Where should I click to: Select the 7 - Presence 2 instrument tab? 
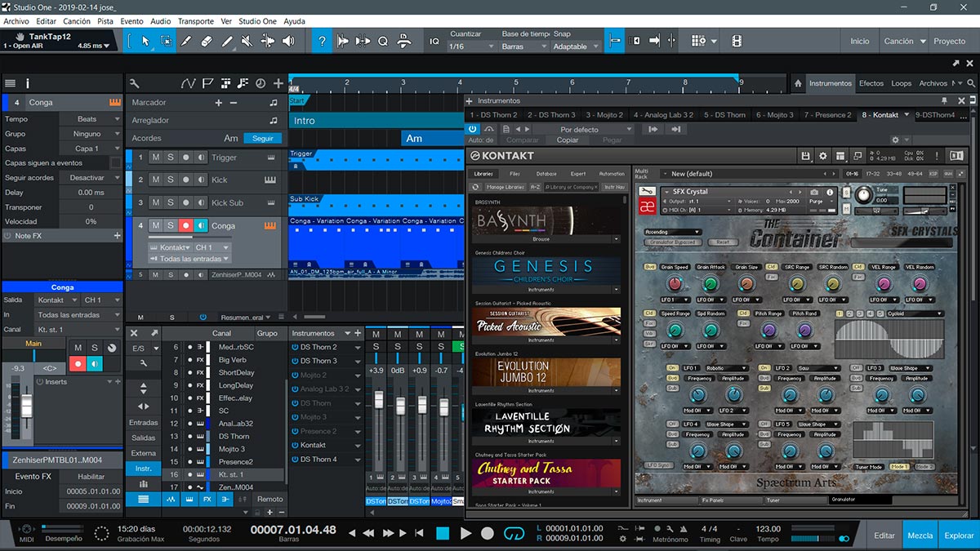point(827,115)
